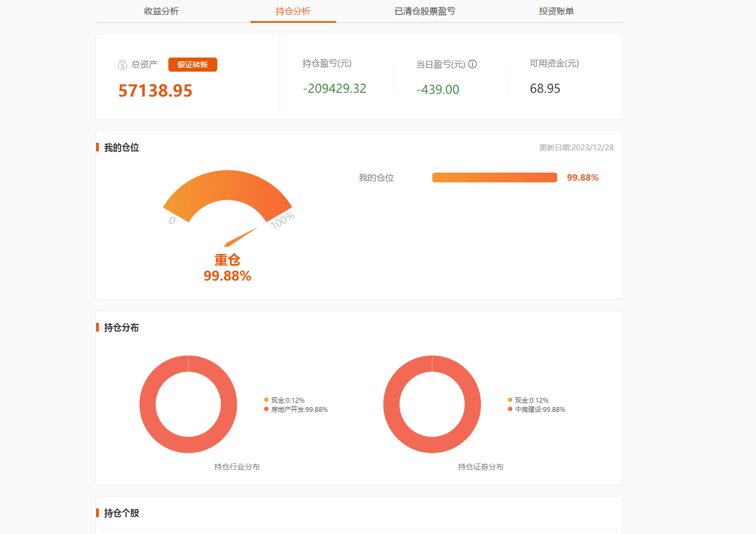Click the 我的仓位 section heading
The width and height of the screenshot is (756, 534).
coord(122,148)
